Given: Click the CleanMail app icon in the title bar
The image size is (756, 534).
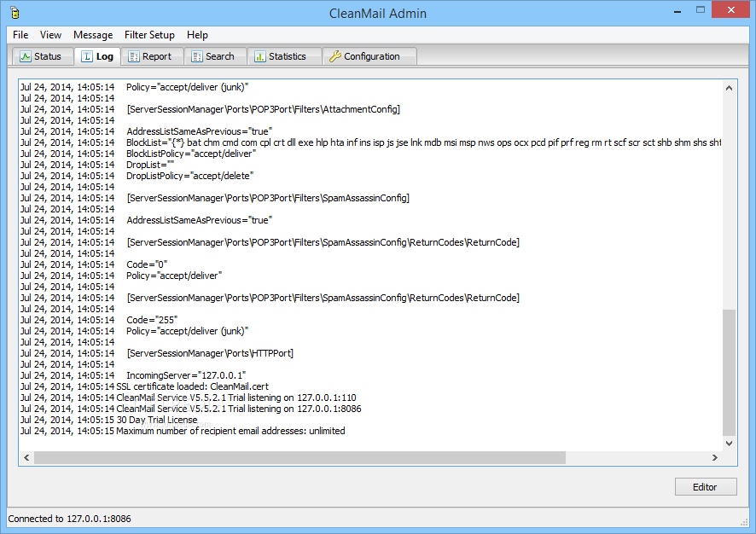Looking at the screenshot, I should [15, 13].
